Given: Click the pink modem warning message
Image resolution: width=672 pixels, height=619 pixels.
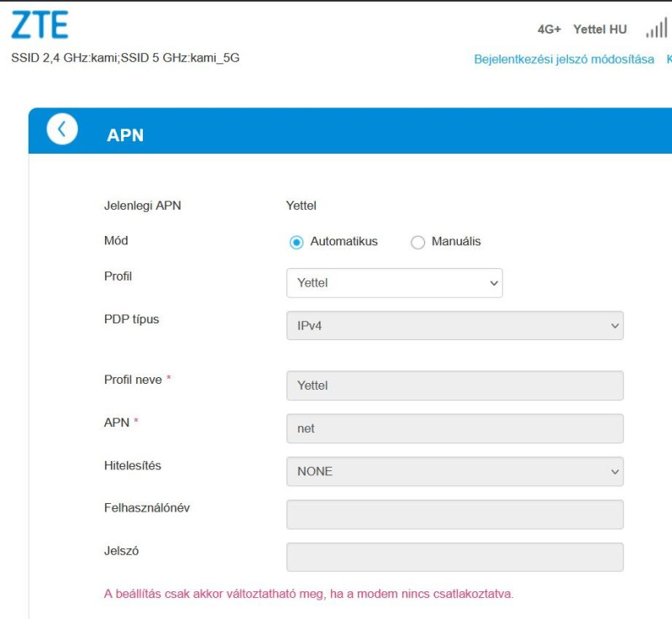Looking at the screenshot, I should [x=308, y=594].
